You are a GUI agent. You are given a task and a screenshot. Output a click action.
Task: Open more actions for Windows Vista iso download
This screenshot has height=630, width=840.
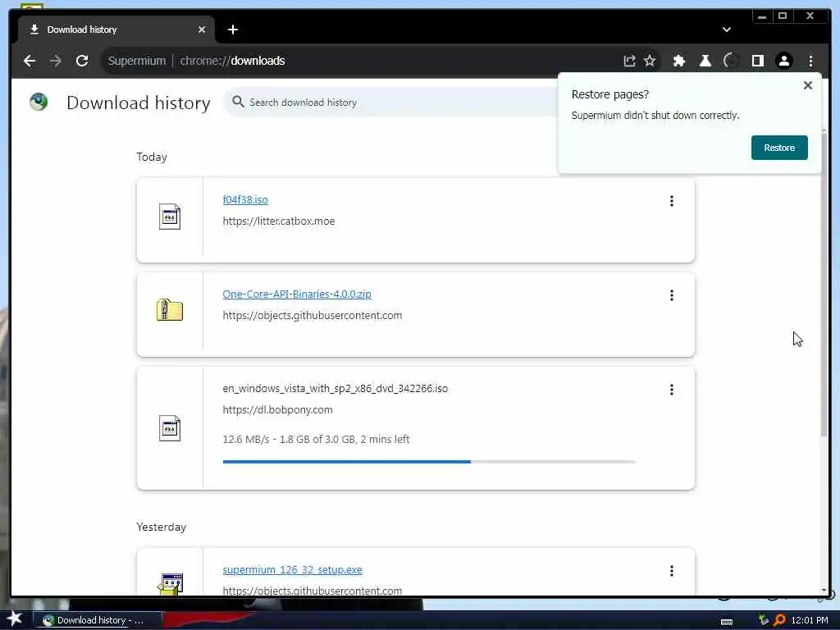[x=671, y=390]
